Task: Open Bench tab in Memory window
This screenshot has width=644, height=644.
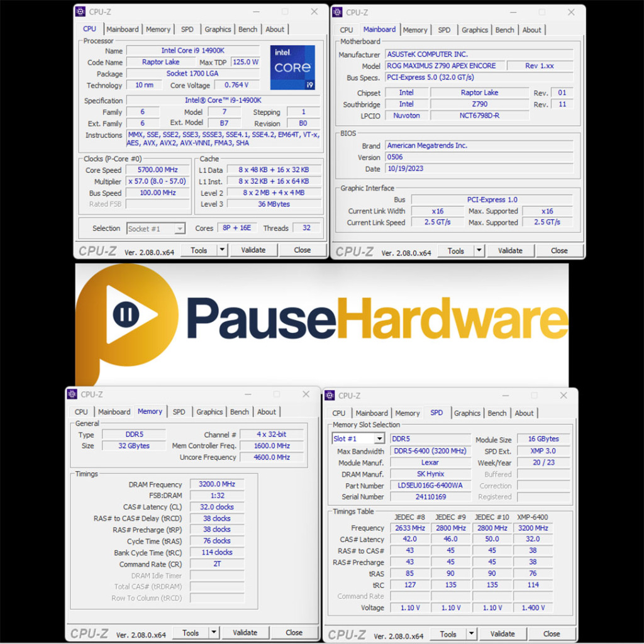Action: coord(240,411)
